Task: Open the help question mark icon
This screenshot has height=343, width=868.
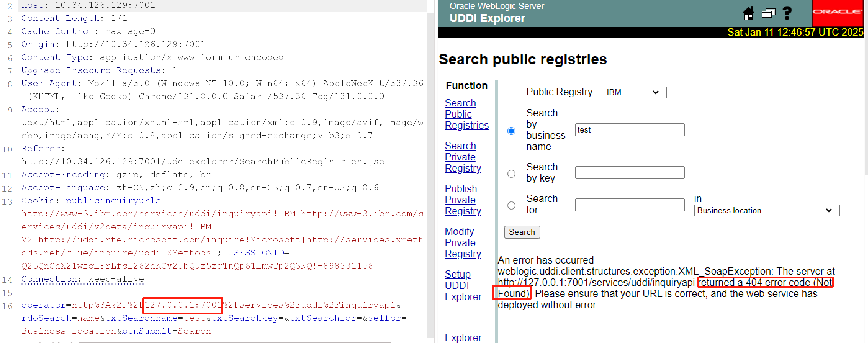Action: pyautogui.click(x=787, y=13)
